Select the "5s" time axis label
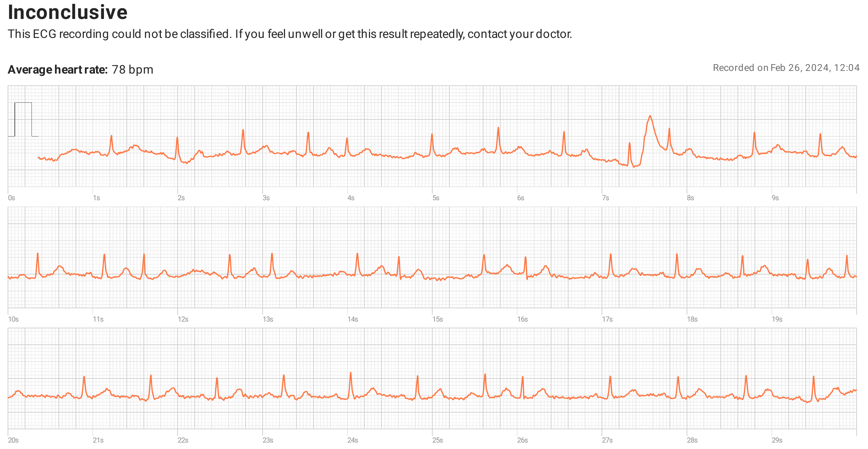The height and width of the screenshot is (449, 868). (436, 198)
